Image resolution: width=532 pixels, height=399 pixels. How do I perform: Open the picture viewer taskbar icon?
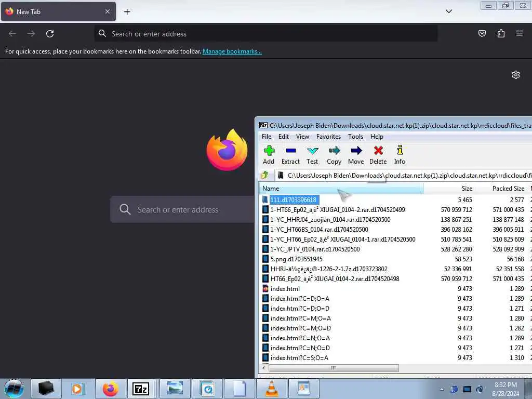(175, 389)
